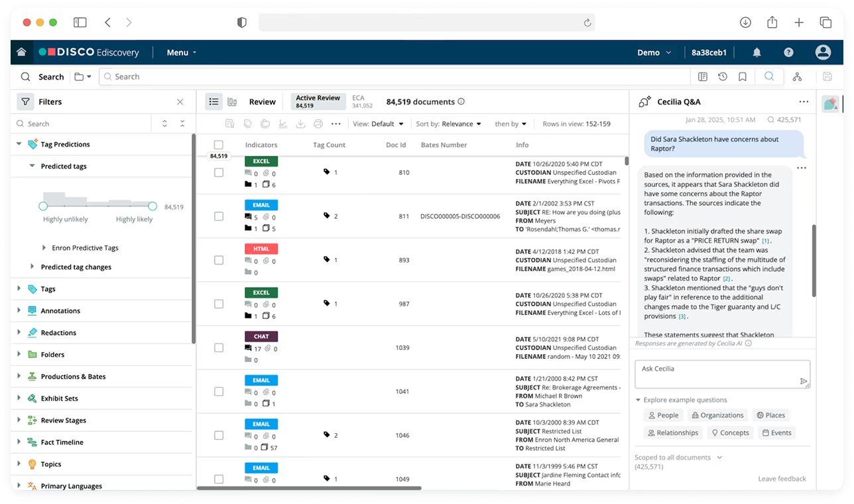Screen dimensions: 854x504
Task: Check the checkbox for the CHAT document 1039
Action: point(218,347)
